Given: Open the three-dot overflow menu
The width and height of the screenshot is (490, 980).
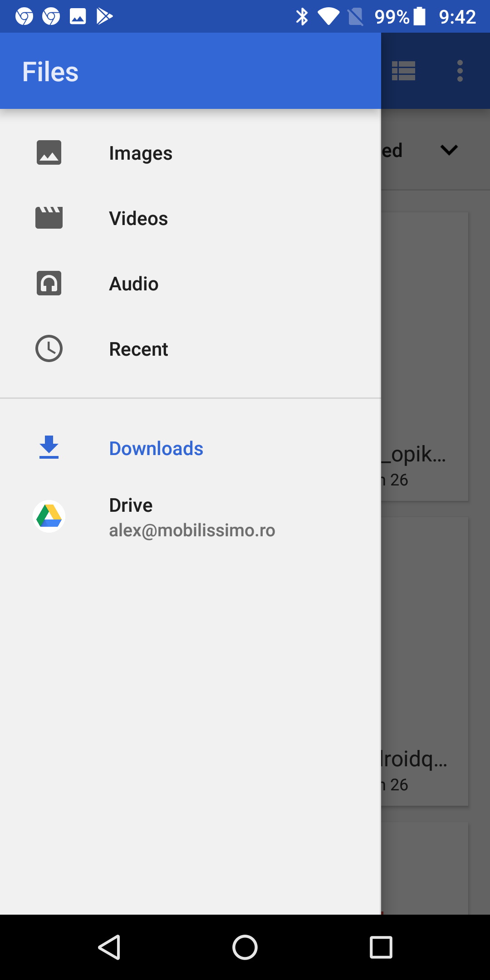Looking at the screenshot, I should [x=460, y=71].
